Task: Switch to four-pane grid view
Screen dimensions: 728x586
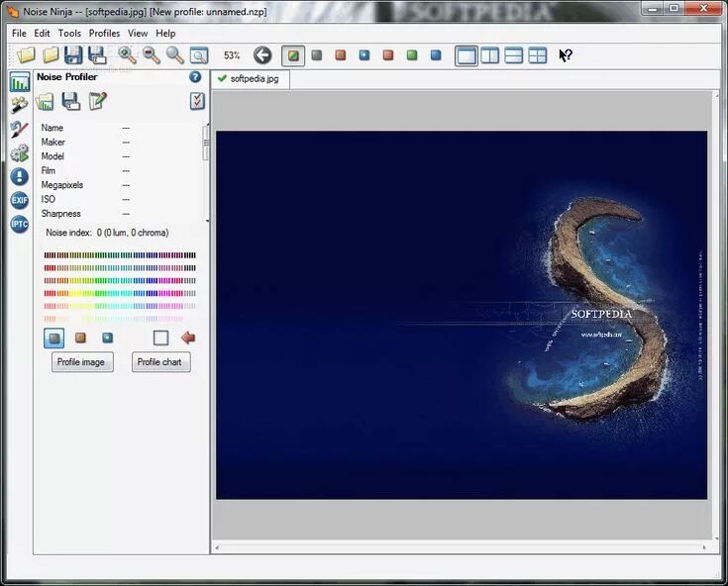Action: pos(537,55)
